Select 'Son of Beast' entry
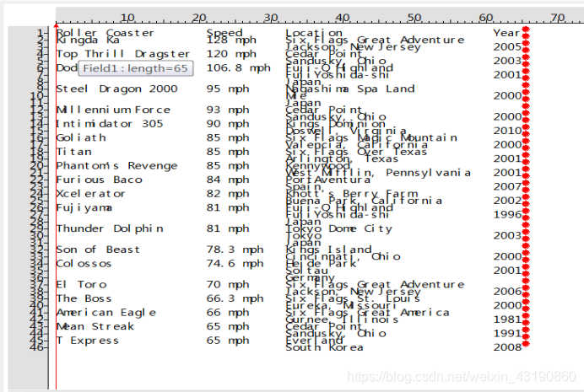 [x=98, y=250]
